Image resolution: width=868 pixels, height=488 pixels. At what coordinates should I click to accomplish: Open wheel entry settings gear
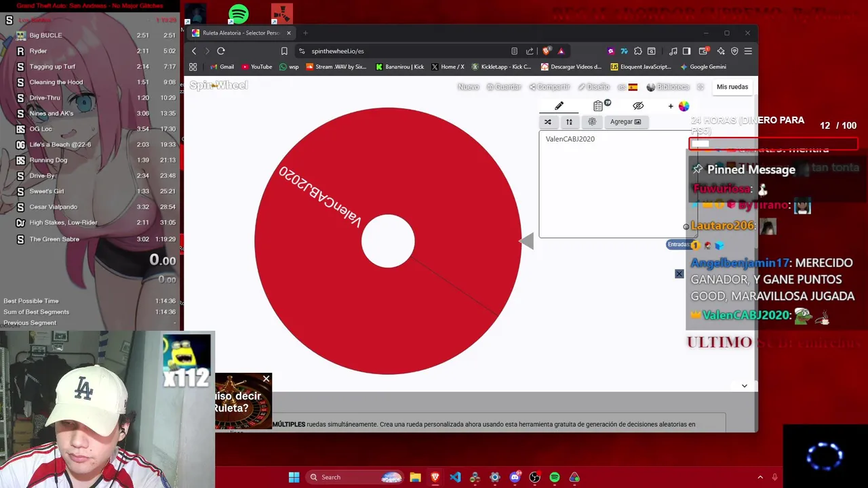pos(592,122)
